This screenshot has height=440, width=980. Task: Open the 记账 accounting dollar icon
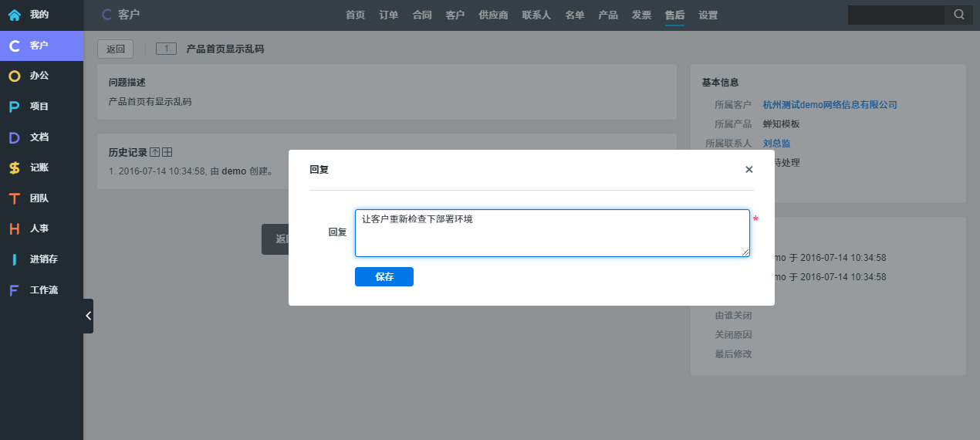pos(15,168)
